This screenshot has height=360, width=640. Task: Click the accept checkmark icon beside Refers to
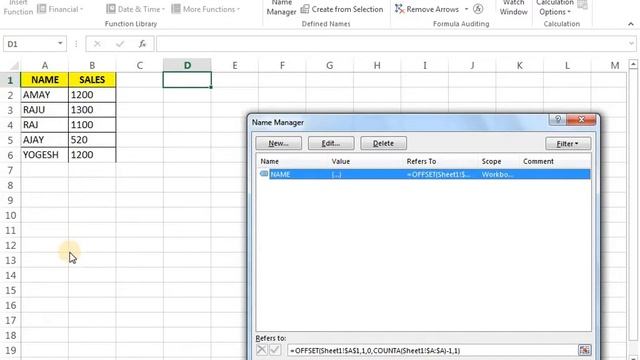(x=275, y=350)
